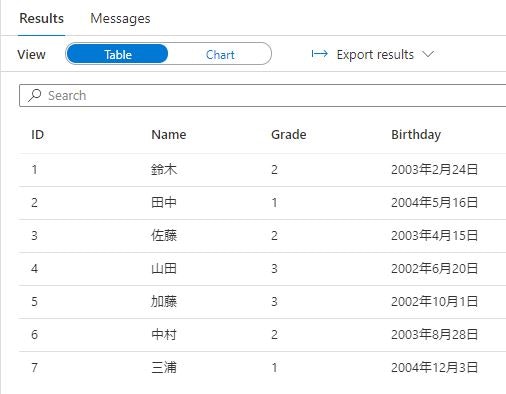Click birthday 2003年2月24日
This screenshot has height=394, width=506.
[x=434, y=169]
